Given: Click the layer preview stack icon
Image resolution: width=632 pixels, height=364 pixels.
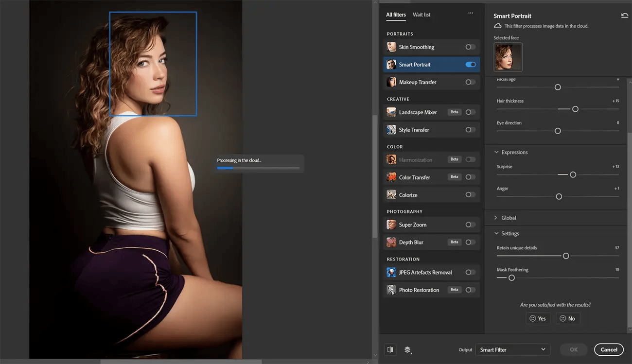Looking at the screenshot, I should click(x=408, y=349).
